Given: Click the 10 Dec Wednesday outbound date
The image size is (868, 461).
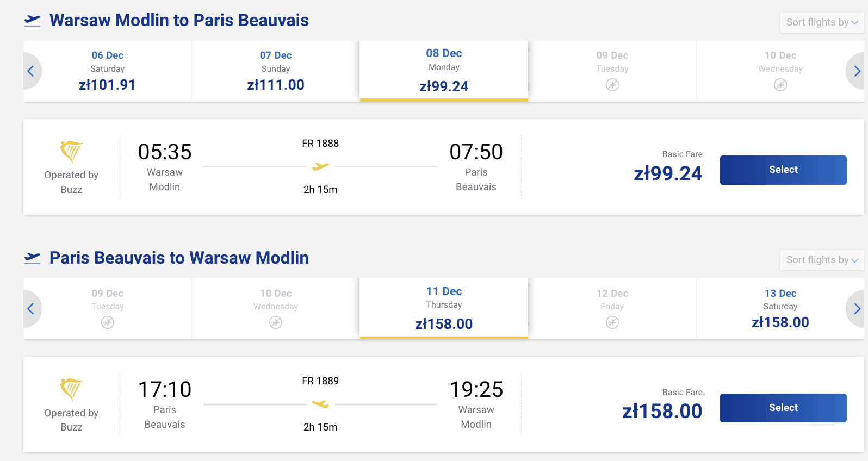Looking at the screenshot, I should pos(780,71).
